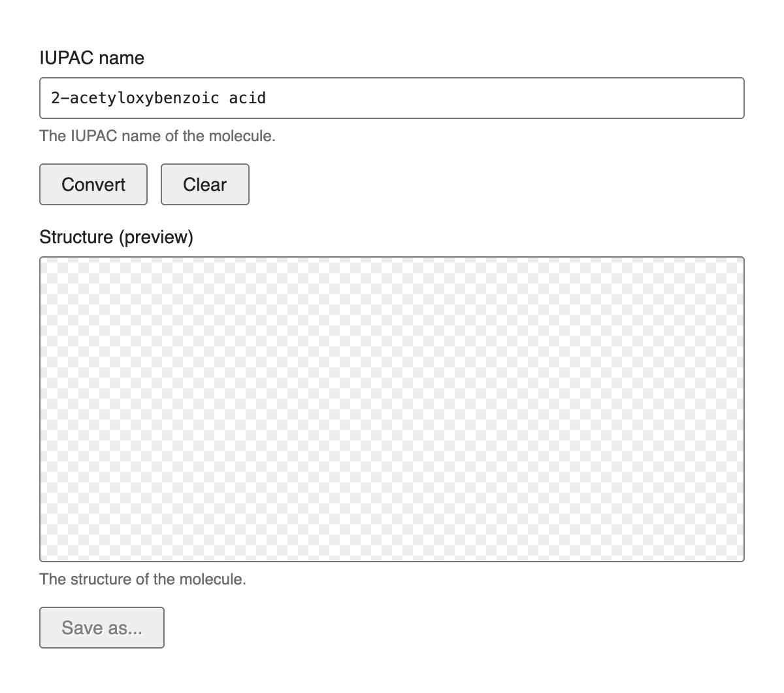Click the disabled Save as... button
Screen dimensions: 784x693
coord(102,628)
